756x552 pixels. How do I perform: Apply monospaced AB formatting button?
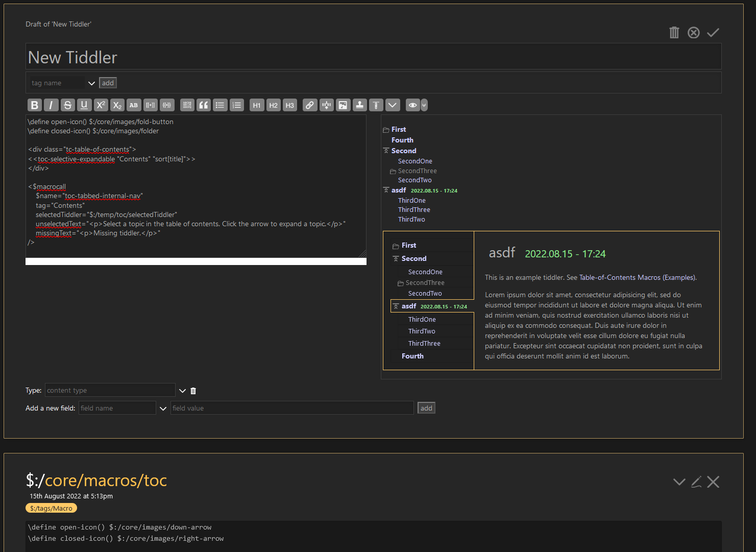click(x=134, y=105)
